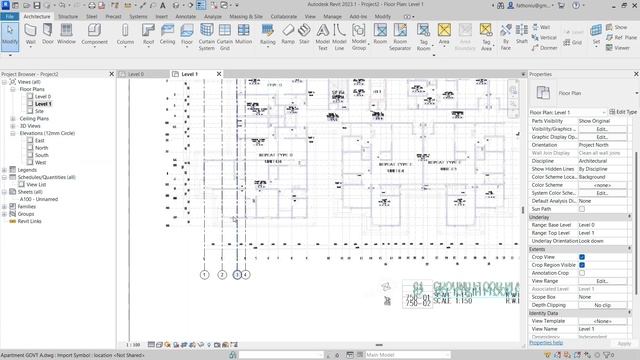
Task: Expand the Families tree node
Action: click(4, 207)
